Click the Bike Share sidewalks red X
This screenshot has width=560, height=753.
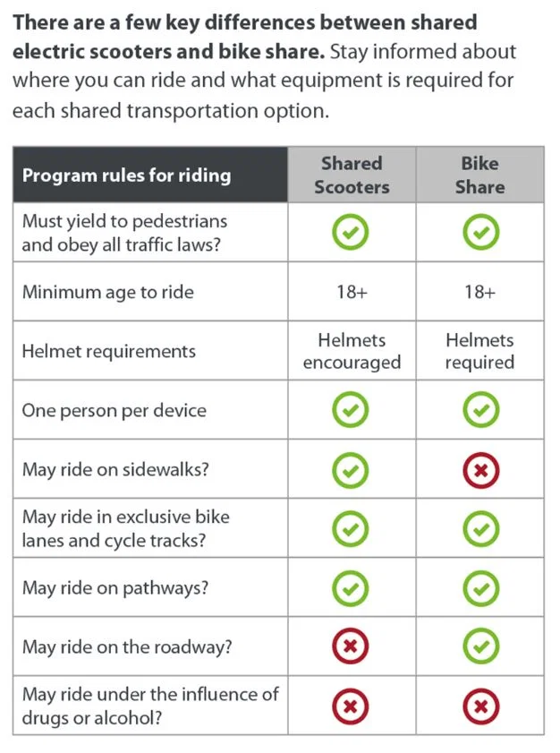pos(479,470)
